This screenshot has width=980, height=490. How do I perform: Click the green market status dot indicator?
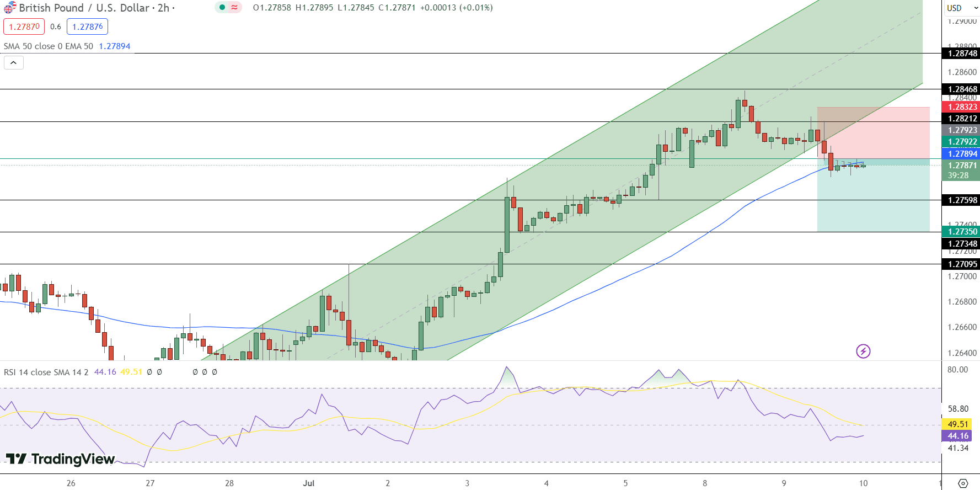(222, 8)
